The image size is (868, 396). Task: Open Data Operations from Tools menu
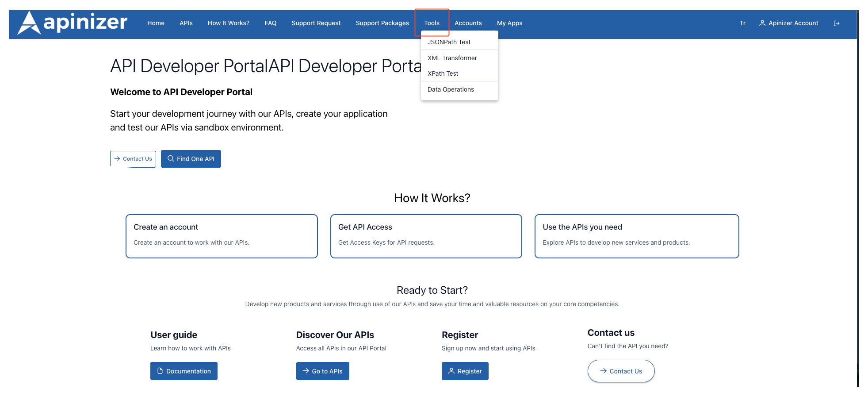pyautogui.click(x=451, y=89)
